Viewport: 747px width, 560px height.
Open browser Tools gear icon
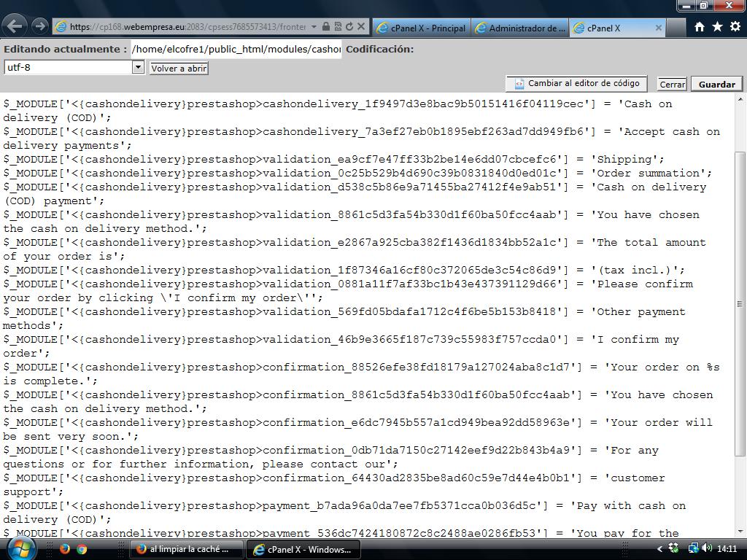(x=735, y=27)
